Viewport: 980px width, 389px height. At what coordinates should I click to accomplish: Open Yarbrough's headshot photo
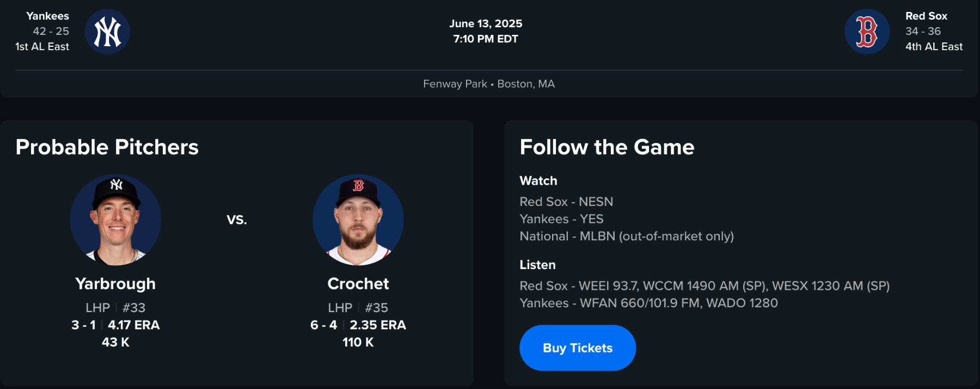click(x=115, y=220)
